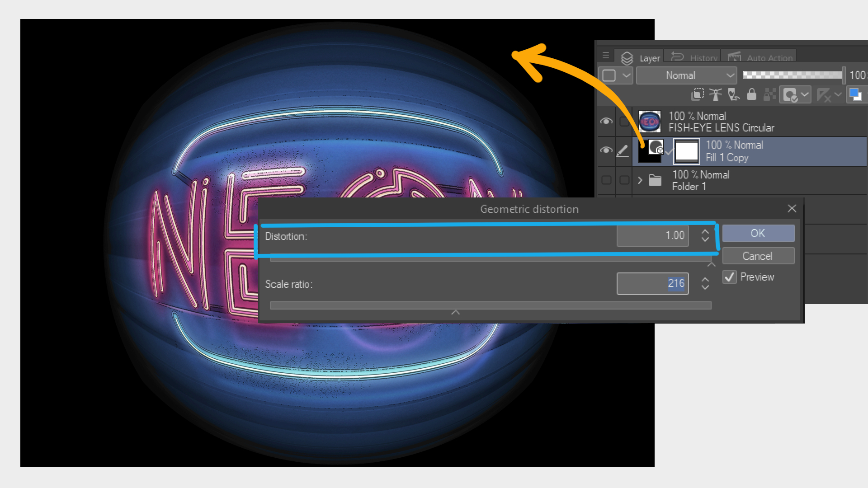Click inside the Distortion value field

[652, 235]
